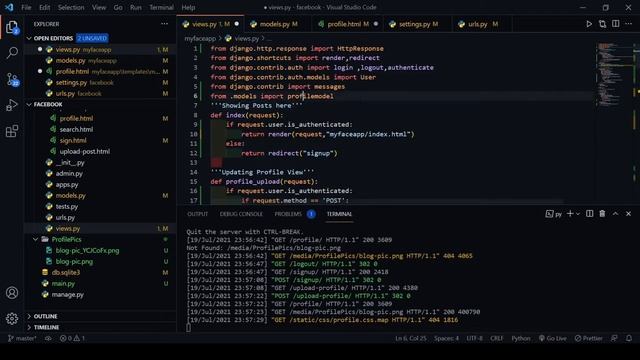The height and width of the screenshot is (360, 640).
Task: Open the Accounts menu icon
Action: [12, 293]
